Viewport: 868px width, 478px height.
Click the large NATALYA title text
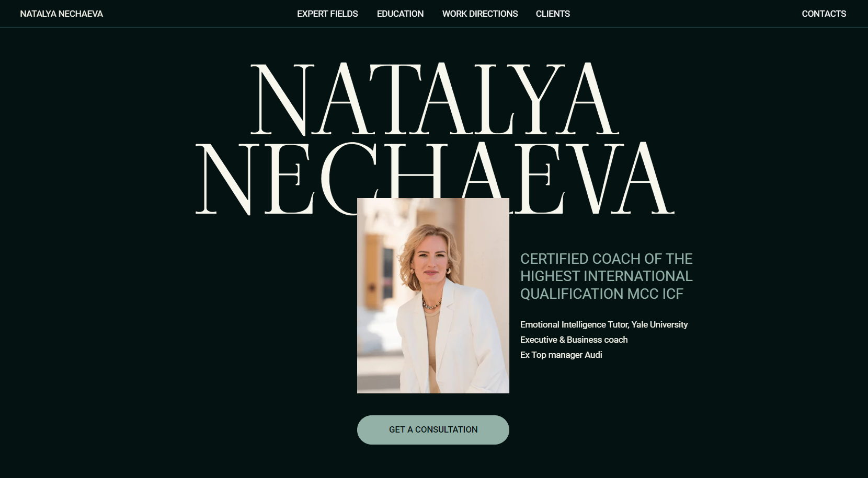coord(435,99)
